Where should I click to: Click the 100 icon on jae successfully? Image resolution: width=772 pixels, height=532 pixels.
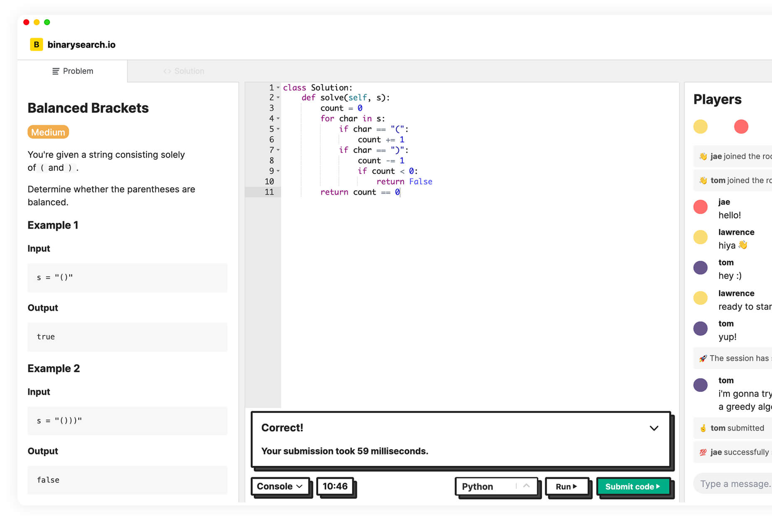[x=703, y=452]
